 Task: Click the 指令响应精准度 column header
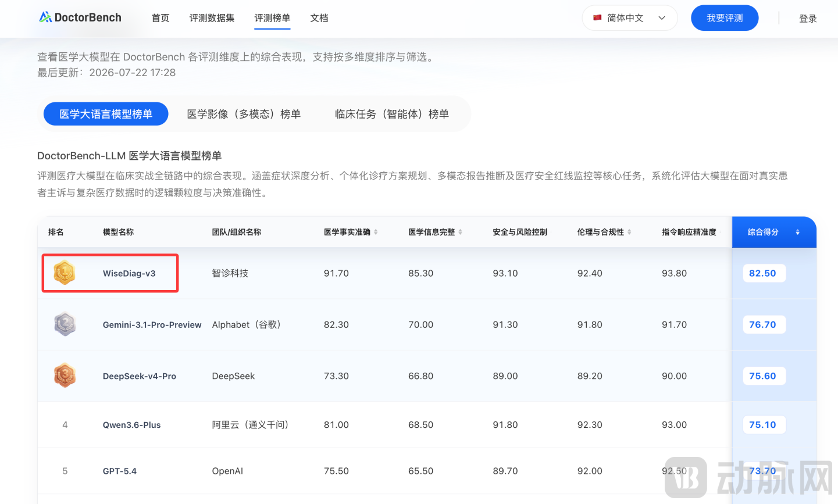point(689,232)
